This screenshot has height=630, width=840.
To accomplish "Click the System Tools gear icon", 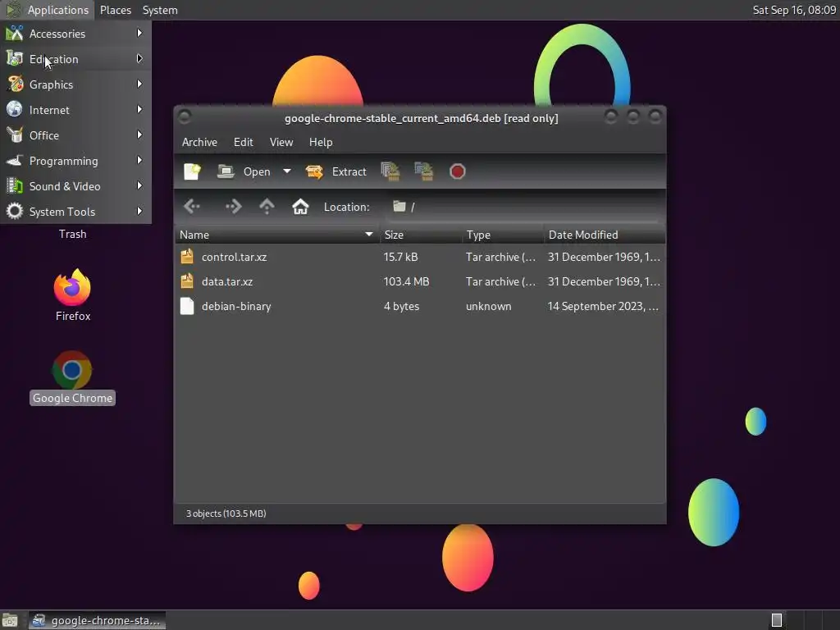I will point(15,212).
